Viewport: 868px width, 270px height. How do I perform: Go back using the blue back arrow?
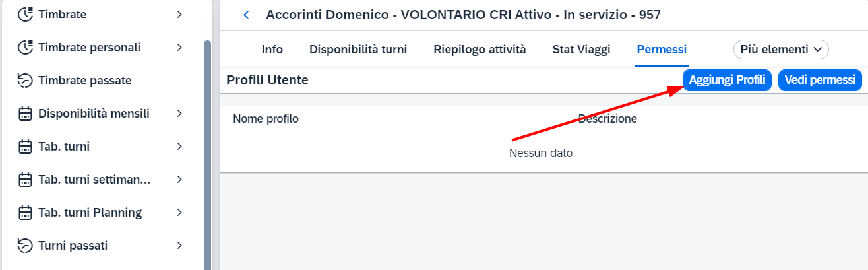pos(247,15)
